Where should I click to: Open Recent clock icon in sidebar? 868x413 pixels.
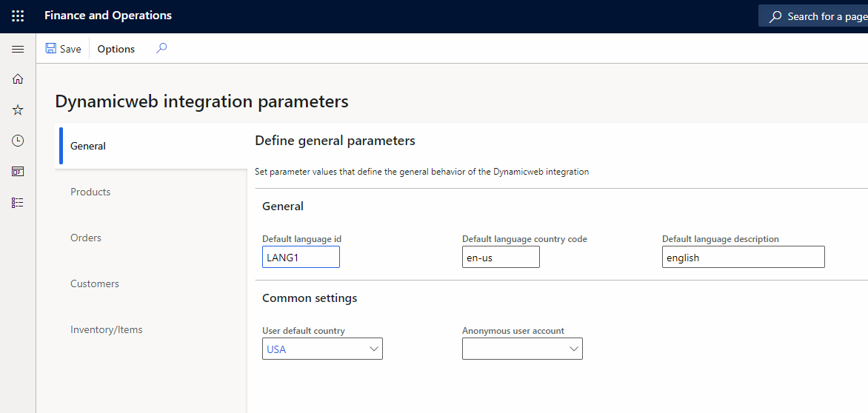coord(18,141)
